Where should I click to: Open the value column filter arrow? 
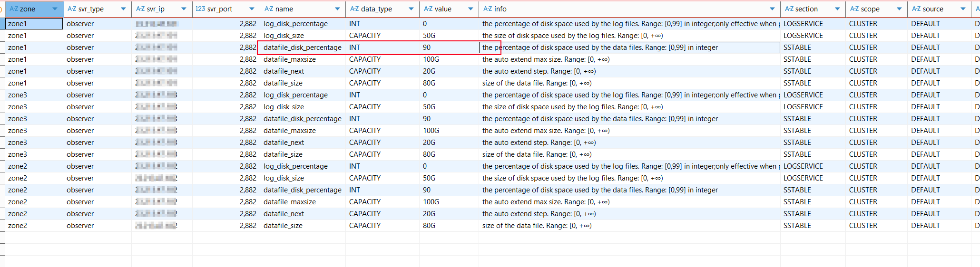(471, 9)
